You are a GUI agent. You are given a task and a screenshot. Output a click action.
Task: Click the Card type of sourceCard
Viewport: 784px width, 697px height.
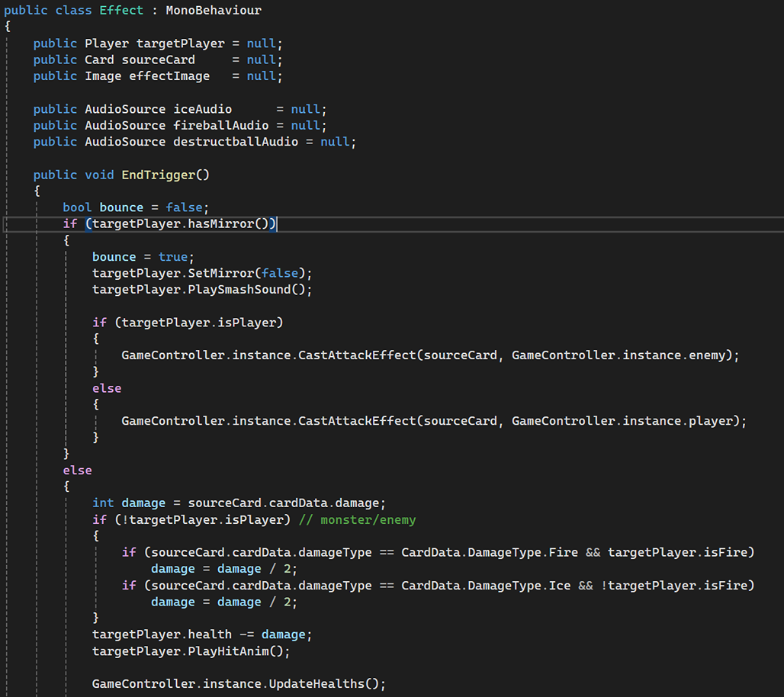coord(99,60)
